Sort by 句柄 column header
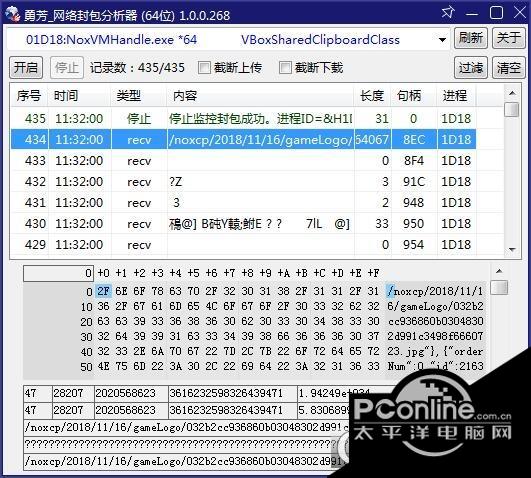The width and height of the screenshot is (531, 478). click(414, 96)
